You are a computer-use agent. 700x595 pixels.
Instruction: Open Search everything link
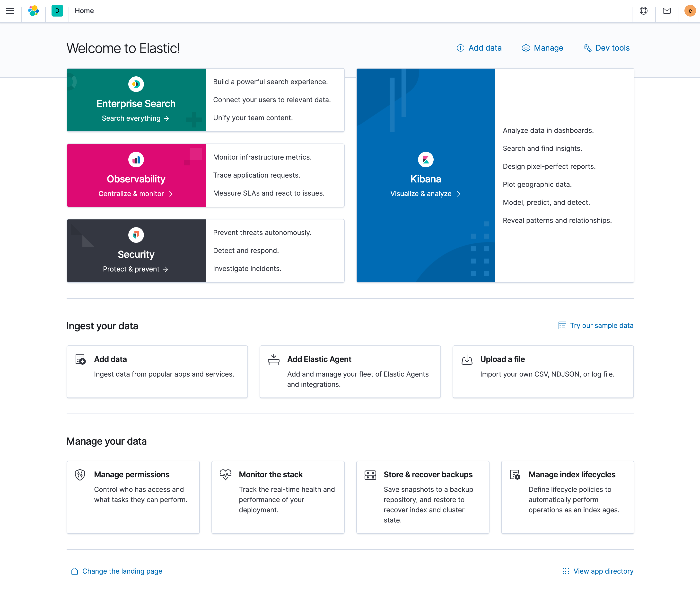point(135,118)
